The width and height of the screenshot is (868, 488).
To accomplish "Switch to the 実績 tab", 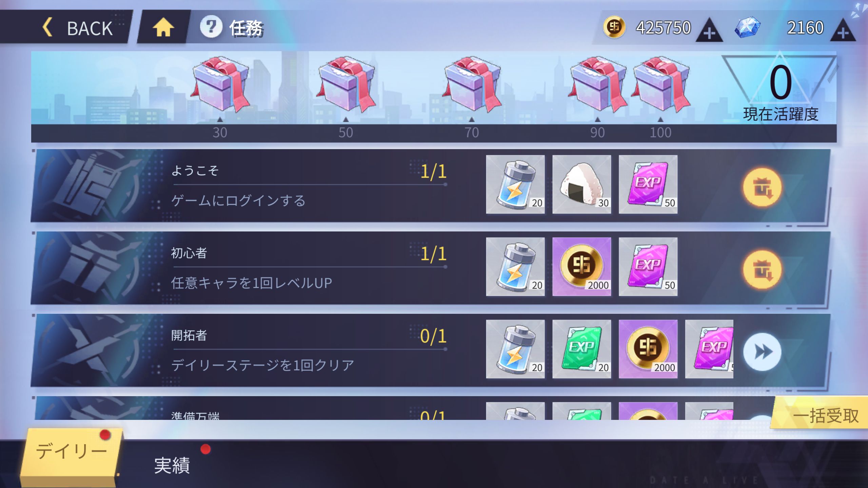I will (172, 465).
